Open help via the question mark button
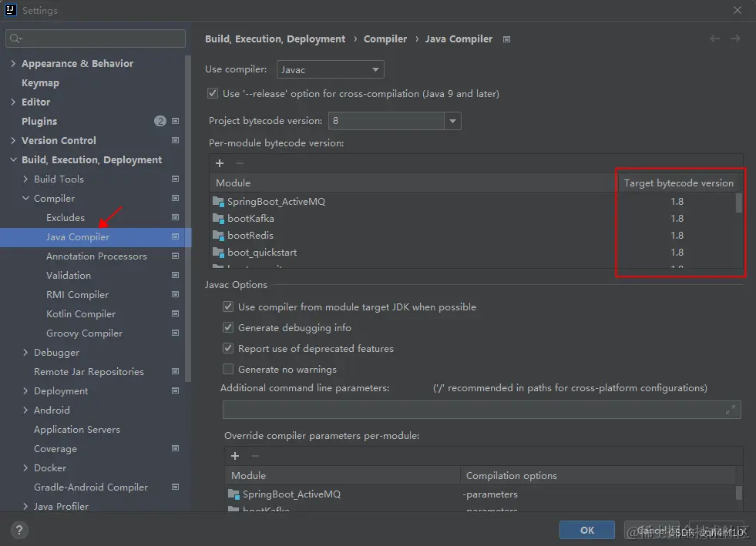 pos(18,531)
